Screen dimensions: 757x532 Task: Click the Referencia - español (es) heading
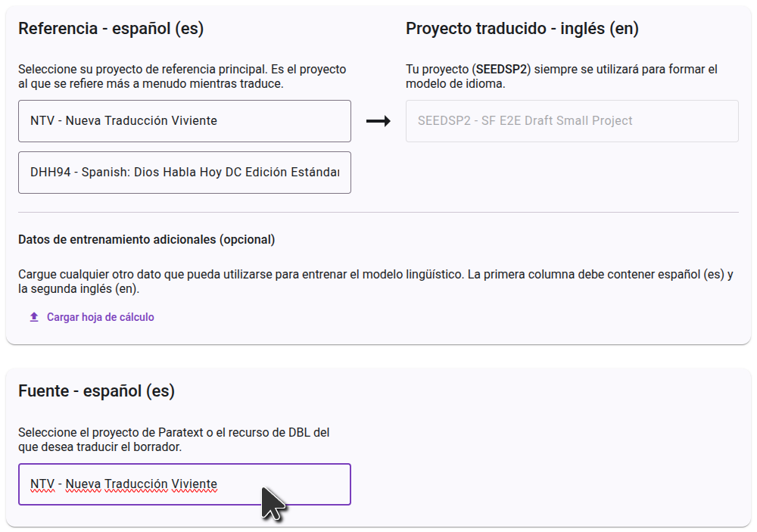(111, 29)
